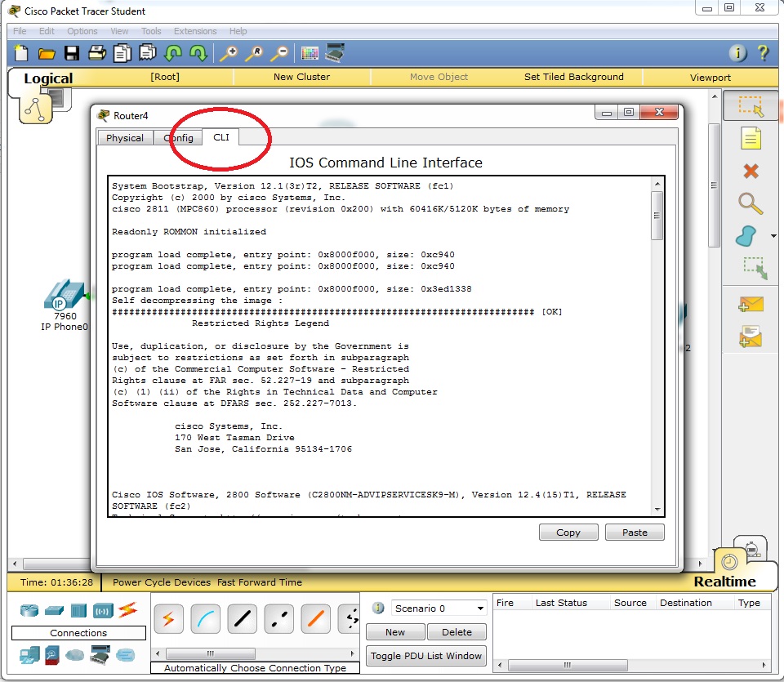Select Hubs device category icon

point(78,610)
